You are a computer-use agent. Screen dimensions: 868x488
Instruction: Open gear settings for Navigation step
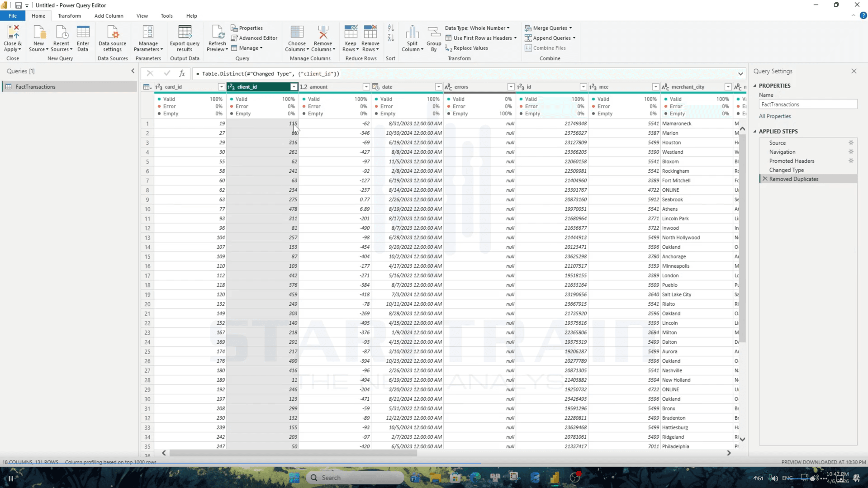tap(851, 152)
